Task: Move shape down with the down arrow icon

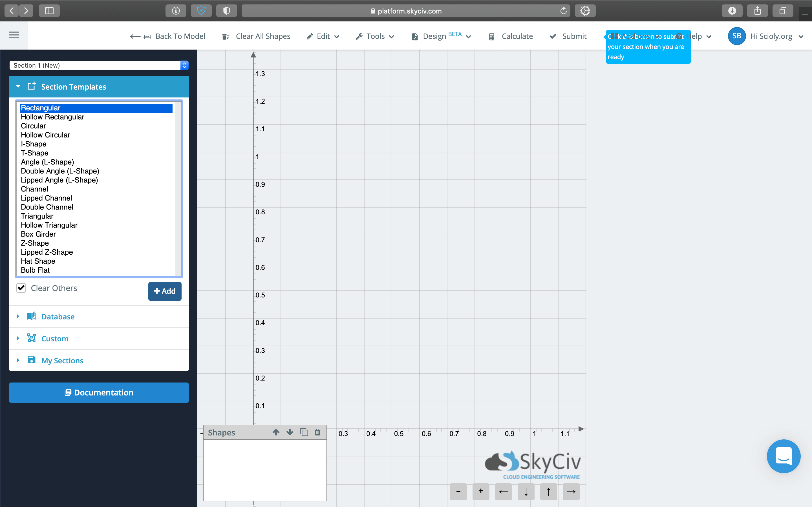Action: click(290, 432)
